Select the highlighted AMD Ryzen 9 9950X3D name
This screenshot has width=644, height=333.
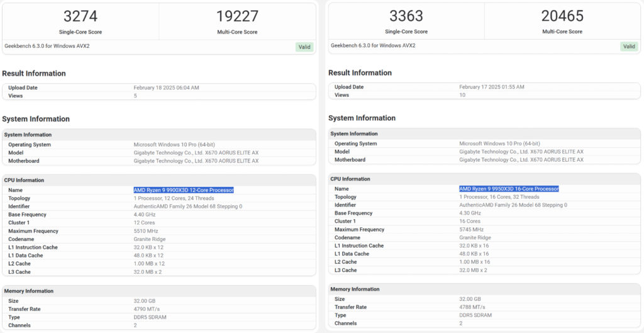click(x=509, y=189)
